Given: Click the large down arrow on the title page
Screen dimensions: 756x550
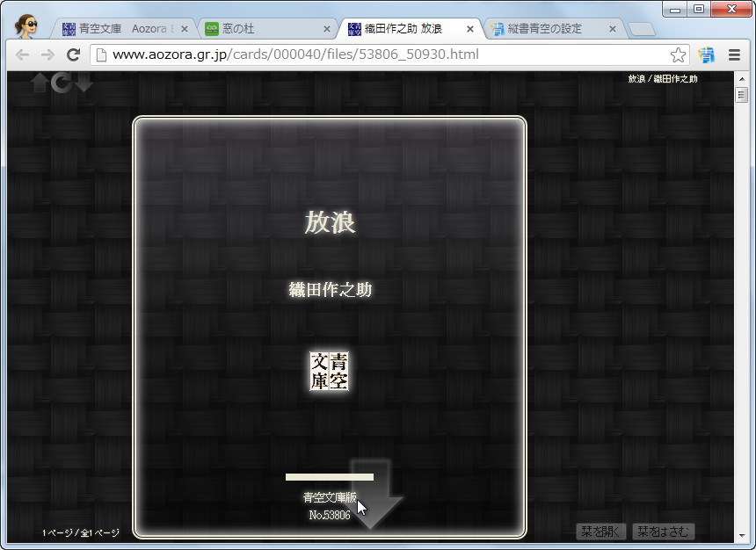Looking at the screenshot, I should pos(372,494).
